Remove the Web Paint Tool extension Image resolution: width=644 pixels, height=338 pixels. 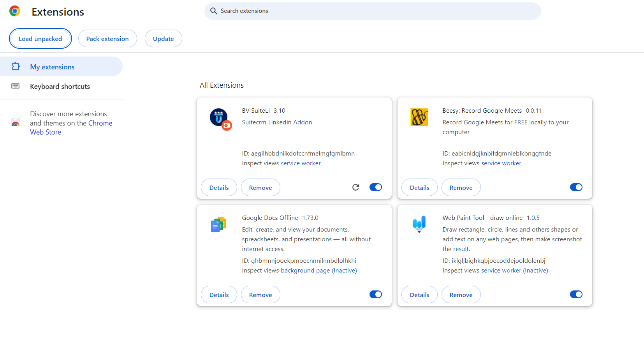click(x=461, y=295)
